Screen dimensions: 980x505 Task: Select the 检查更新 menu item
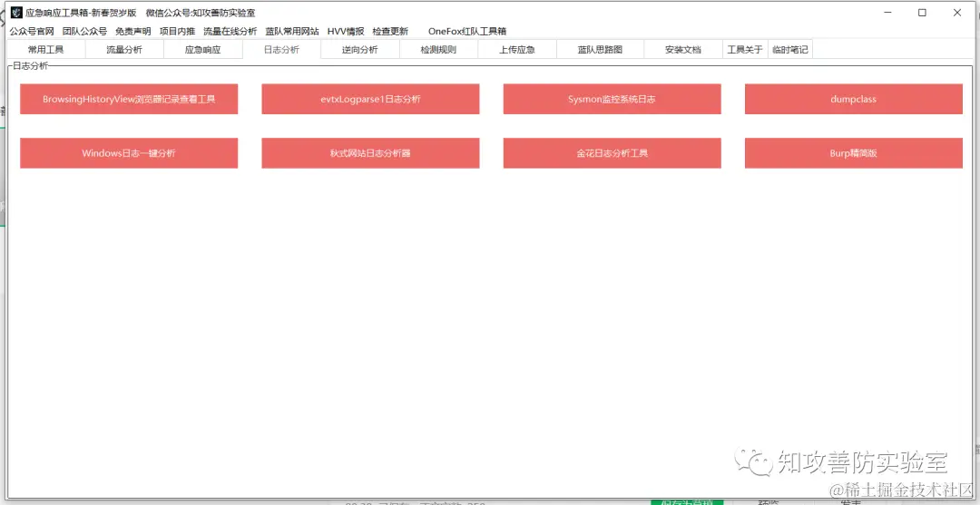click(390, 31)
